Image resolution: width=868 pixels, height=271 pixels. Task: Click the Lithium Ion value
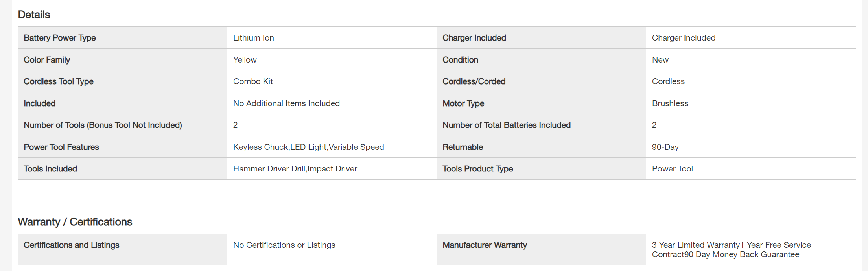click(254, 38)
